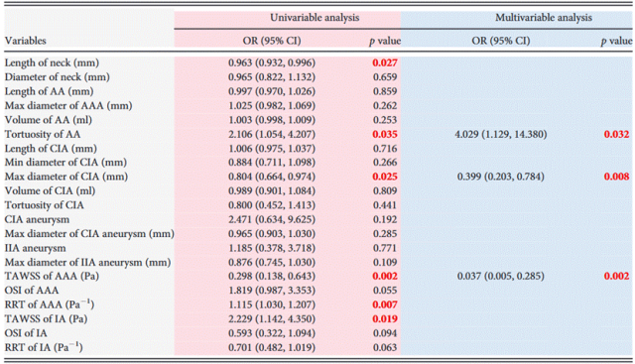635x364 pixels.
Task: Select the red 0.007 p value for RRT of AAA
Action: (x=385, y=304)
